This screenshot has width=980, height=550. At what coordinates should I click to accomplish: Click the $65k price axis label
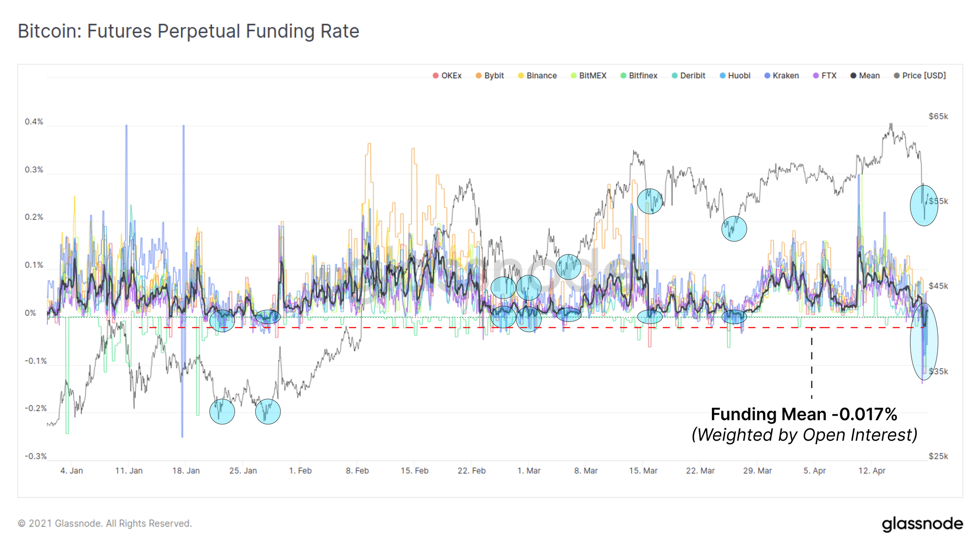click(x=938, y=116)
